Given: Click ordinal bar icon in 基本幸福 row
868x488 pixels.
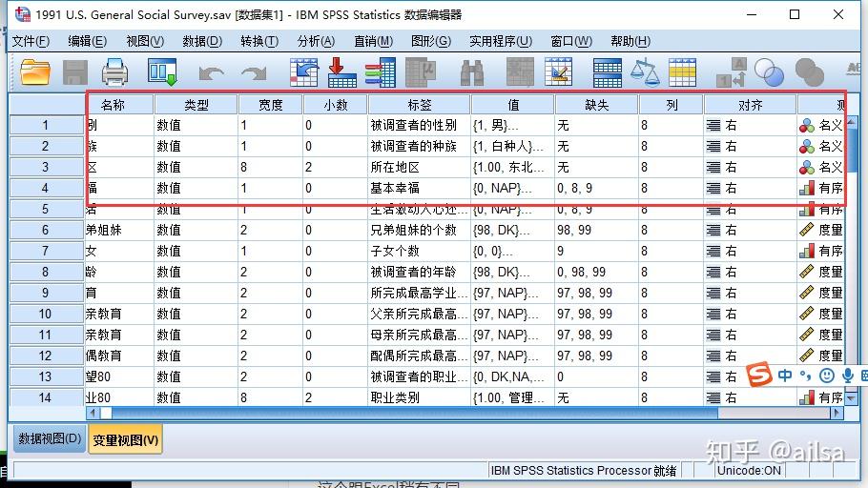Looking at the screenshot, I should [x=807, y=188].
